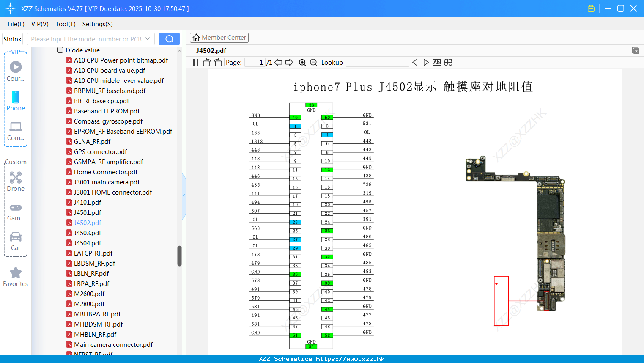
Task: Click the Lookup text field
Action: pos(377,63)
